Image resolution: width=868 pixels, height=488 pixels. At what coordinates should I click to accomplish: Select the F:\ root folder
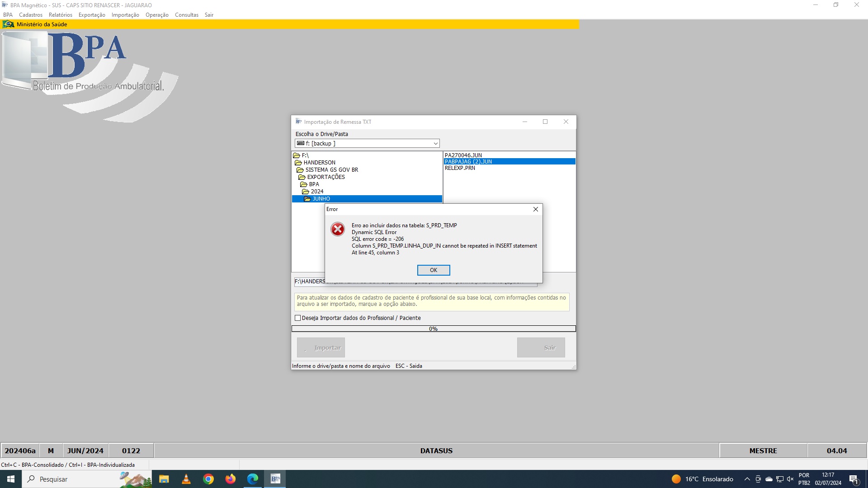point(305,155)
